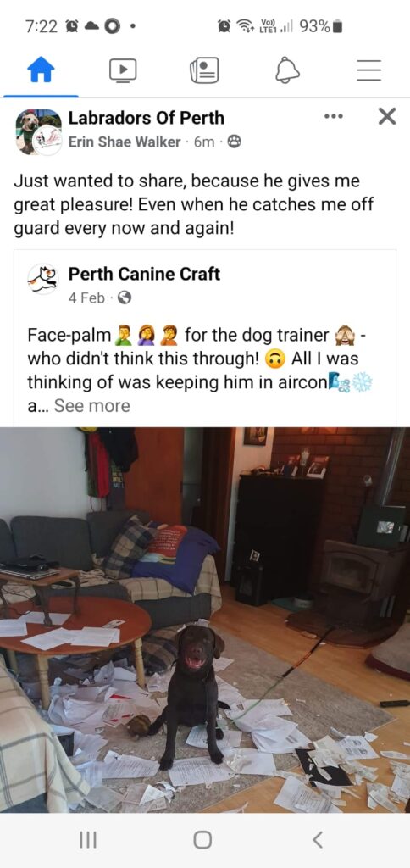Viewport: 410px width, 868px height.
Task: Expand shared post with See more
Action: point(91,406)
